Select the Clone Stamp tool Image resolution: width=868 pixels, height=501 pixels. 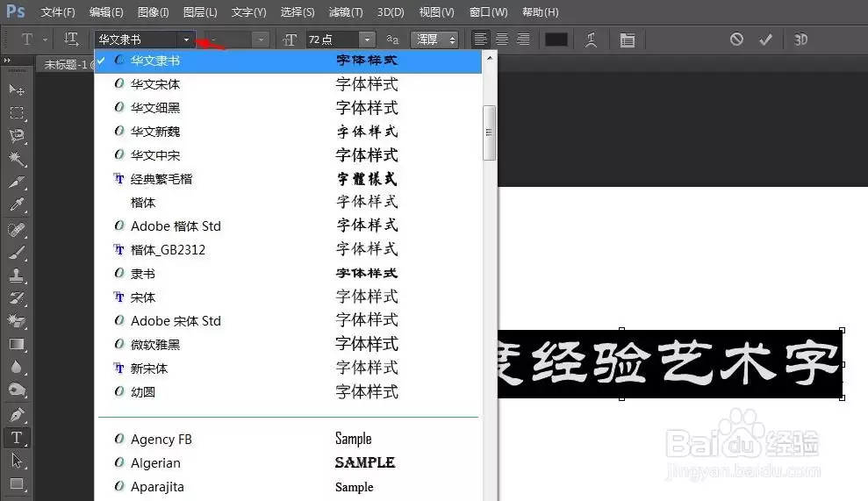(17, 276)
